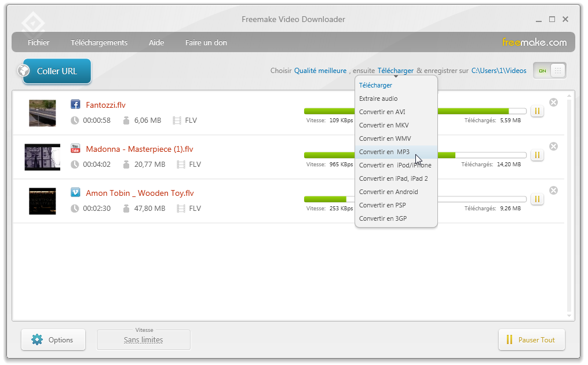588x365 pixels.
Task: Open the Faire un don menu
Action: [206, 42]
